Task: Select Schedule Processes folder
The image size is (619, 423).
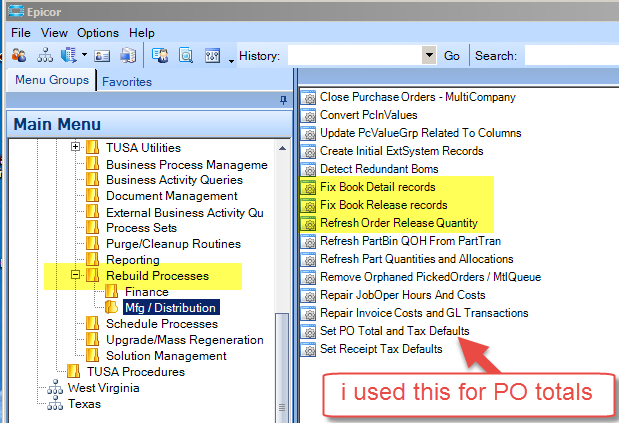Action: click(x=161, y=324)
